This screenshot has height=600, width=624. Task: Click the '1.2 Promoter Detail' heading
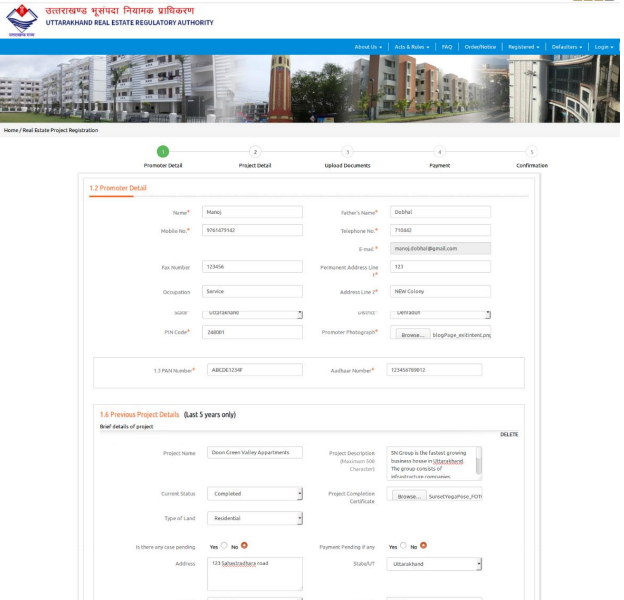coord(118,188)
